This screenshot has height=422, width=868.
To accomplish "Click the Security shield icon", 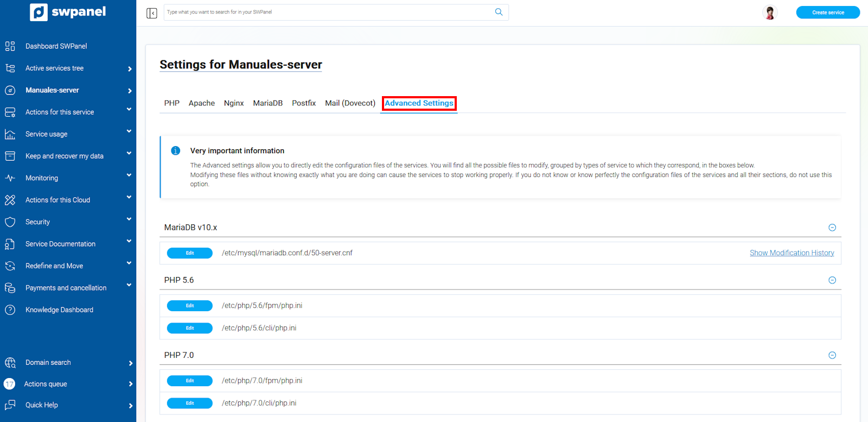I will coord(10,222).
